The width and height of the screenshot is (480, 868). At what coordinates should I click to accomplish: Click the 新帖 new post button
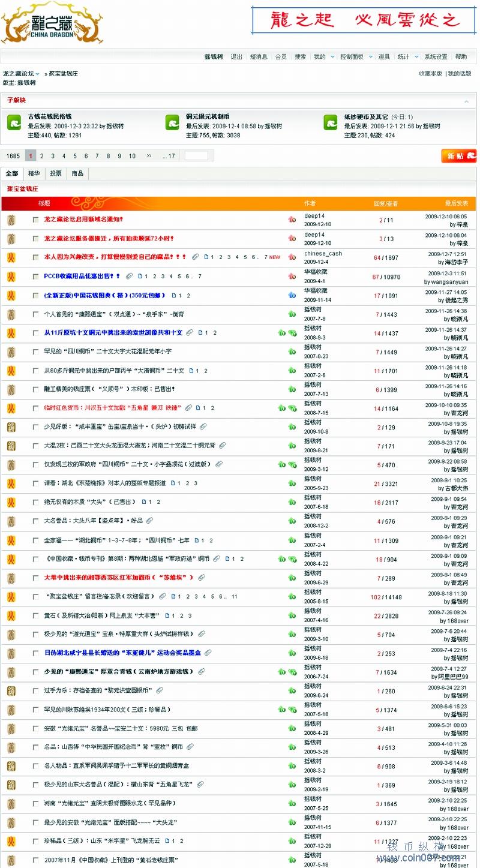[459, 156]
